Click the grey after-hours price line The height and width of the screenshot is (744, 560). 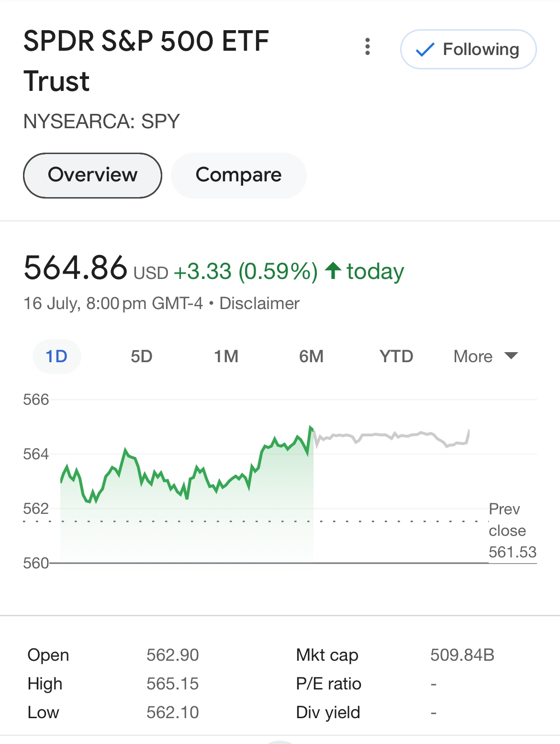pos(383,434)
